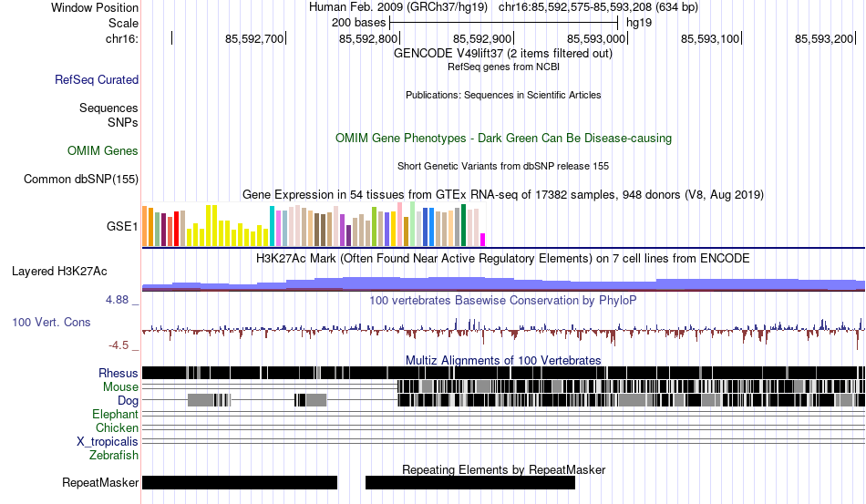The image size is (866, 504).
Task: Click the RefSeq genes from NCBI title
Action: (503, 67)
